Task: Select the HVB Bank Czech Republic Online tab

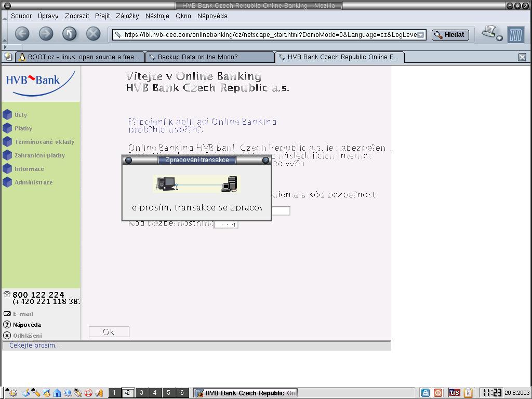Action: (340, 57)
